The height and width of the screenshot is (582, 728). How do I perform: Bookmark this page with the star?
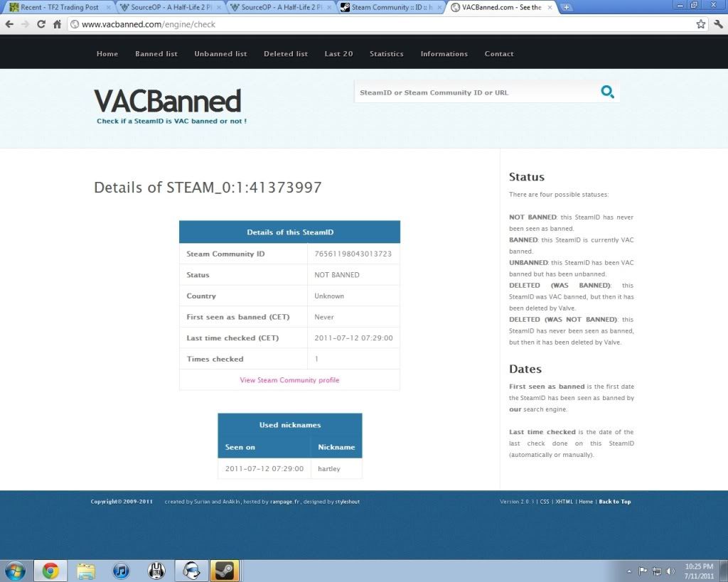coord(700,24)
